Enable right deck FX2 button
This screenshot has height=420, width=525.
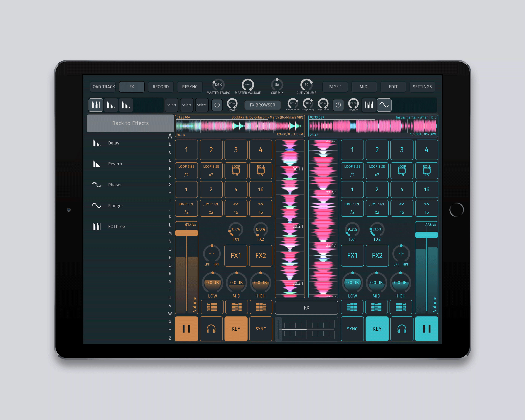(x=377, y=256)
